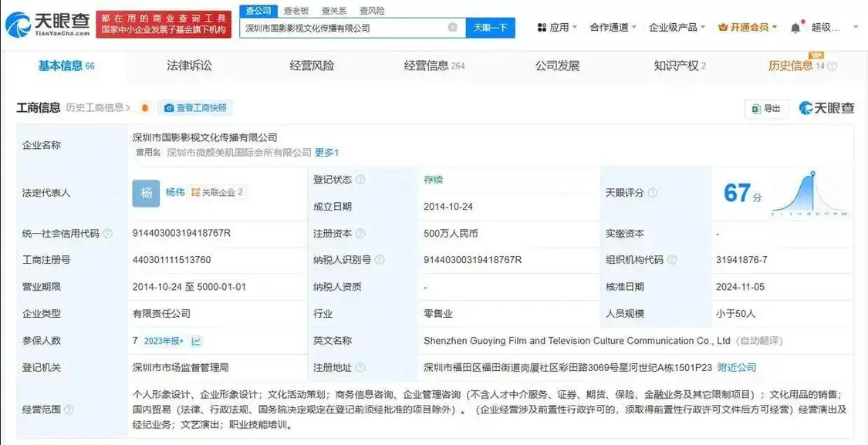Click the registration number 440301111513760
This screenshot has height=445, width=868.
point(171,260)
